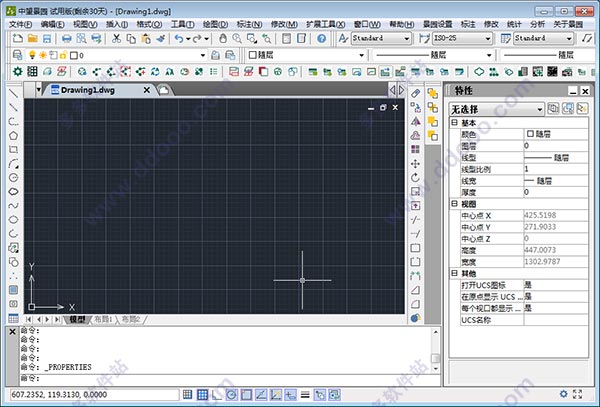This screenshot has width=600, height=407.
Task: Open the layer 0 dropdown list
Action: click(203, 55)
